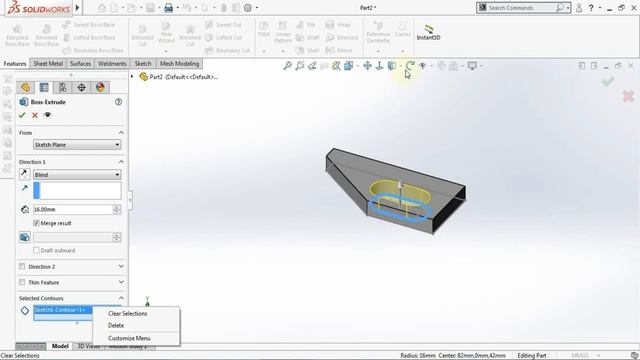This screenshot has width=640, height=360.
Task: Open the Weldments ribbon tab
Action: pyautogui.click(x=112, y=64)
